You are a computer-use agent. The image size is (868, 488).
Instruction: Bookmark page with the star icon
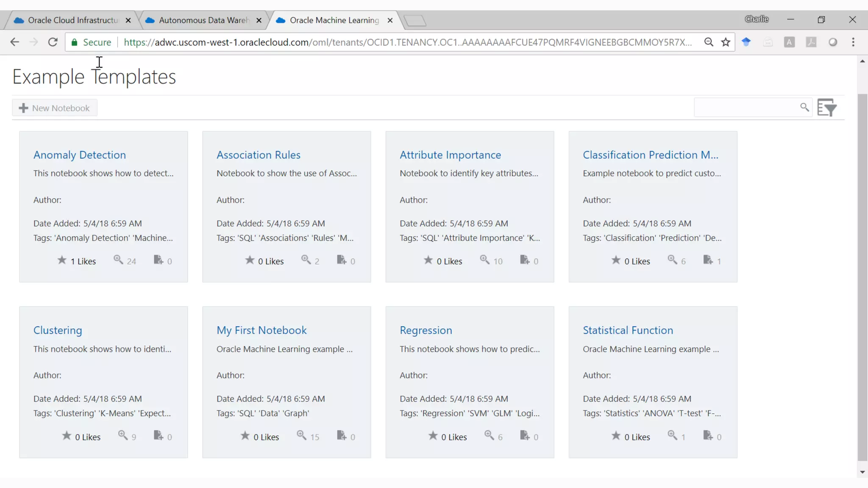(x=726, y=42)
